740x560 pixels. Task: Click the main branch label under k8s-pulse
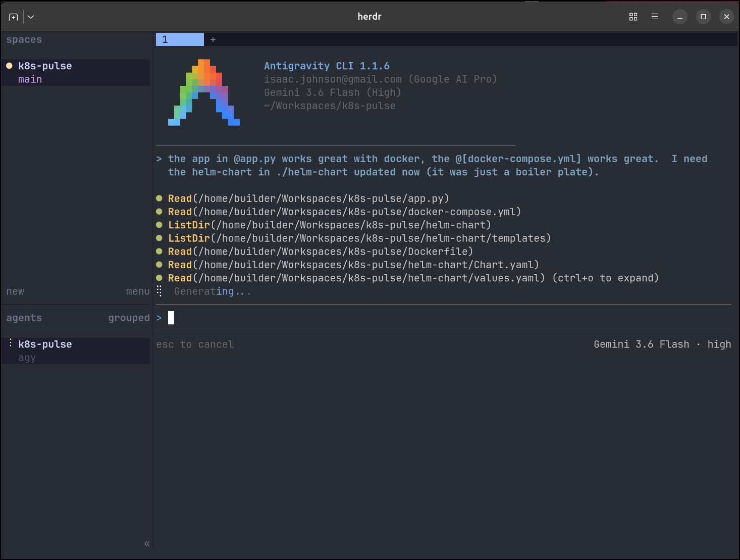30,79
